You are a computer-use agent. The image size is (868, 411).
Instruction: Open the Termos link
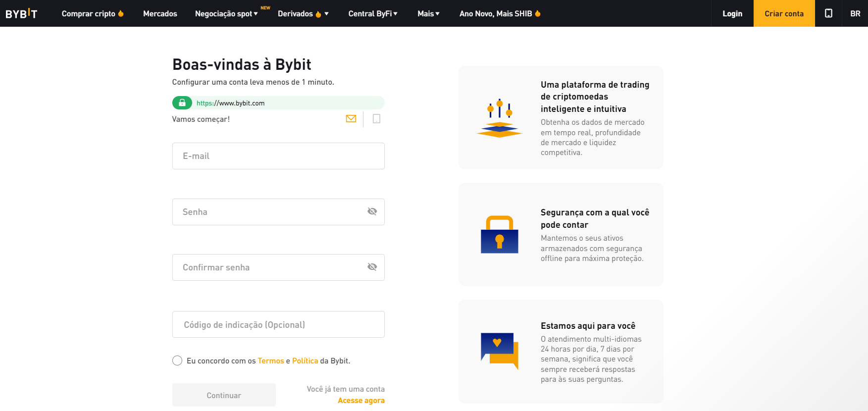[271, 361]
